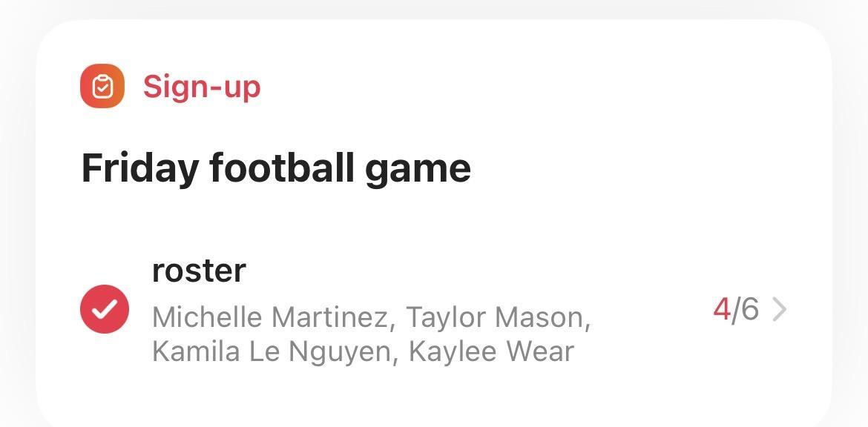Click the gray 6 total-slots number
868x427 pixels.
tap(749, 309)
